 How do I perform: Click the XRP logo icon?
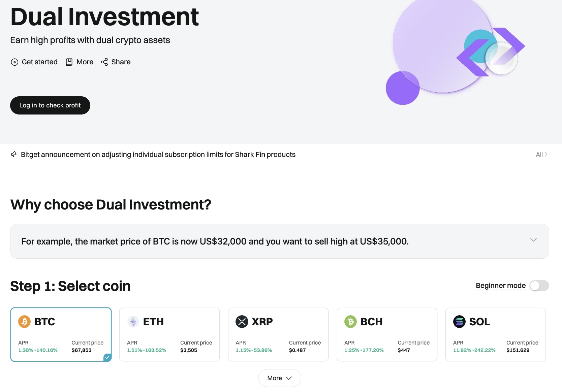242,322
